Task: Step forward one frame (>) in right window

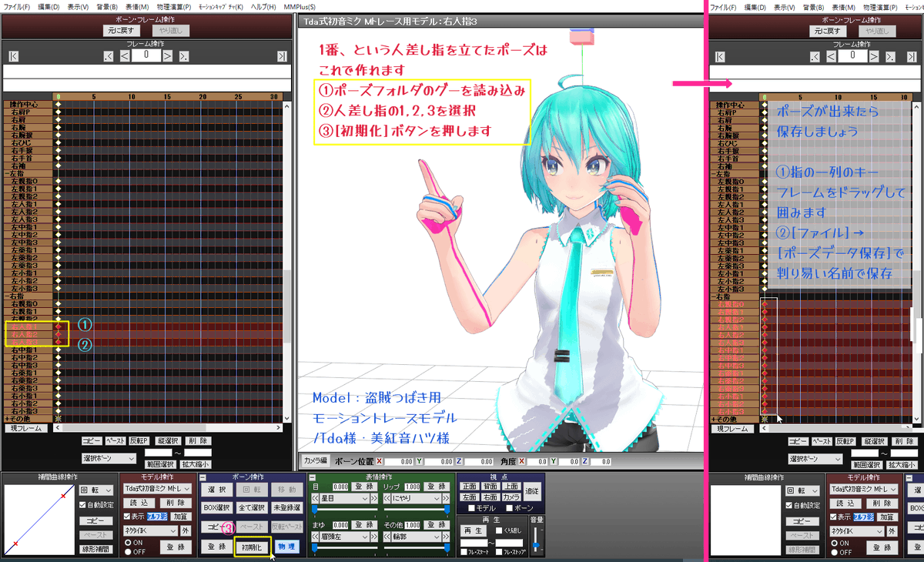Action: click(x=874, y=56)
